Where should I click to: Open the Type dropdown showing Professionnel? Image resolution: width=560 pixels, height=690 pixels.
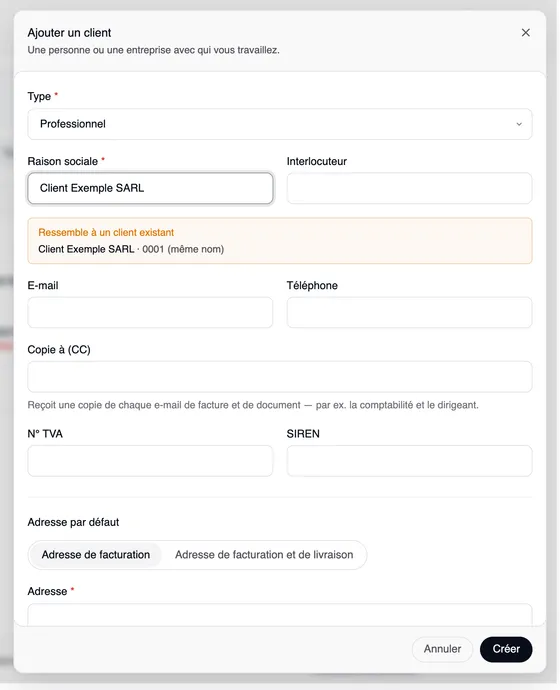tap(280, 124)
